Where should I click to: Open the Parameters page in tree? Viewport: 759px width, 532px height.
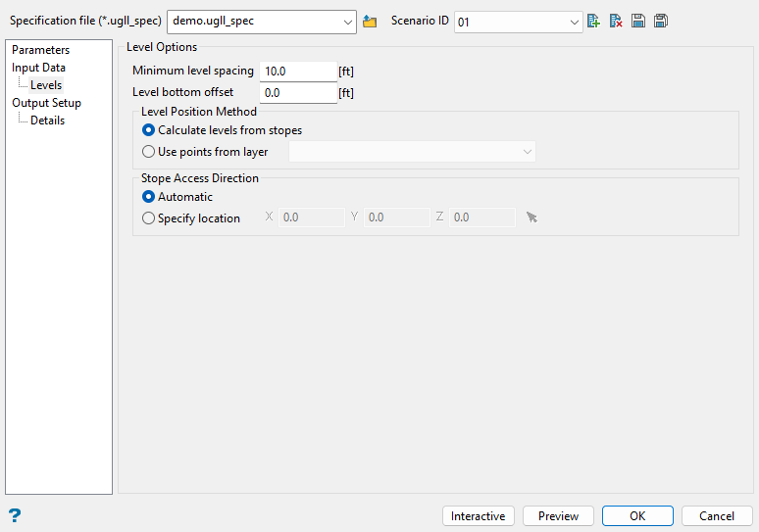[x=40, y=50]
